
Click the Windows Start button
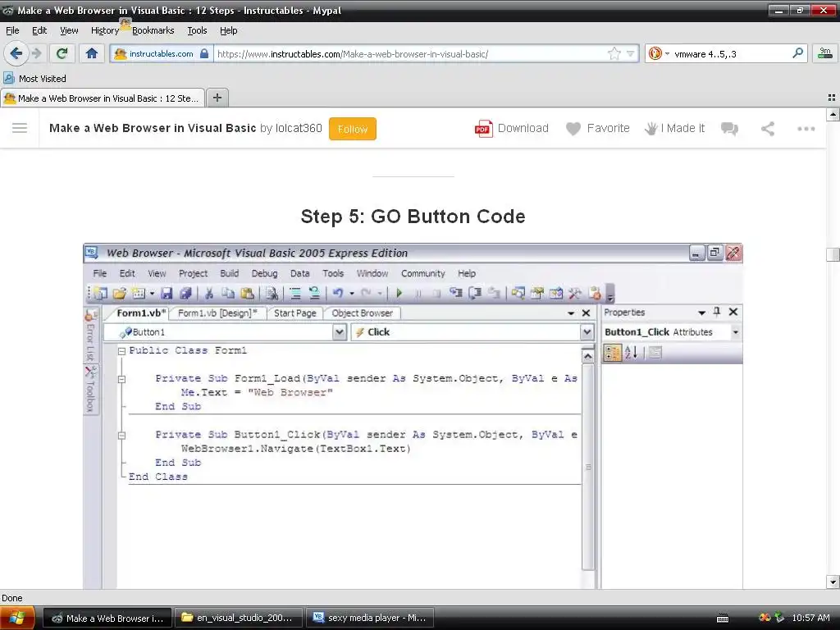17,619
